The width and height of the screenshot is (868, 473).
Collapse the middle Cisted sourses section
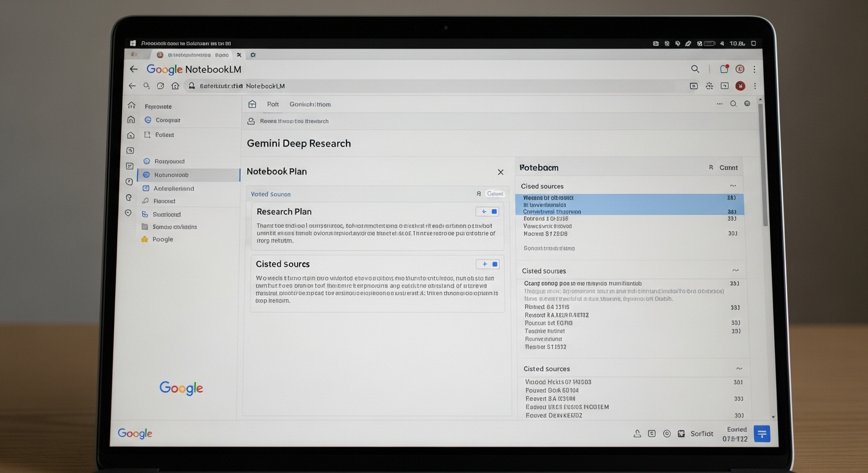735,271
